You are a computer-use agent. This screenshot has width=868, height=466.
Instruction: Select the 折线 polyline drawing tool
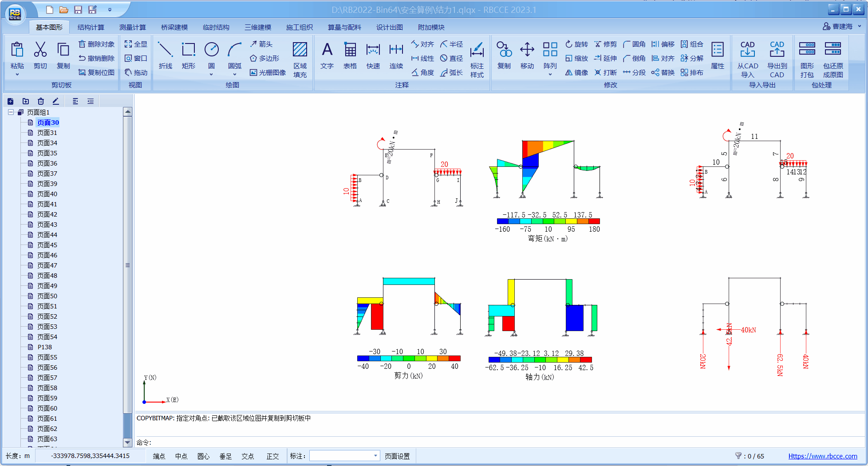coord(165,55)
